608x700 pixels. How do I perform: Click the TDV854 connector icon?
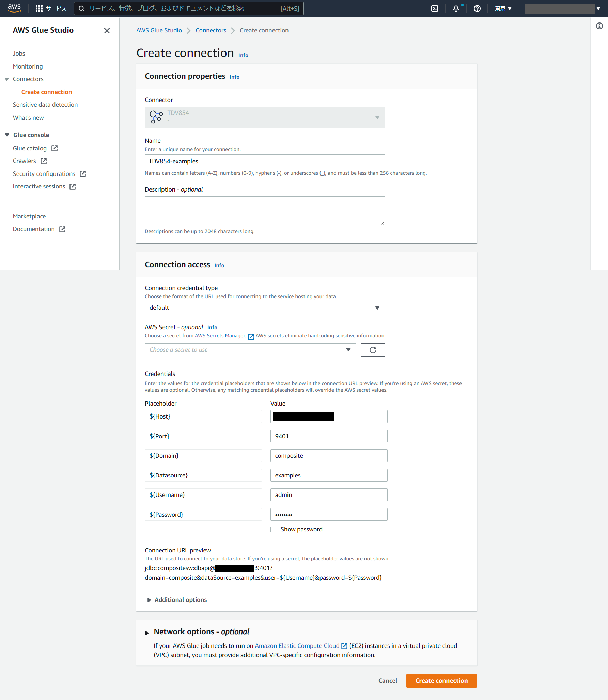point(156,117)
